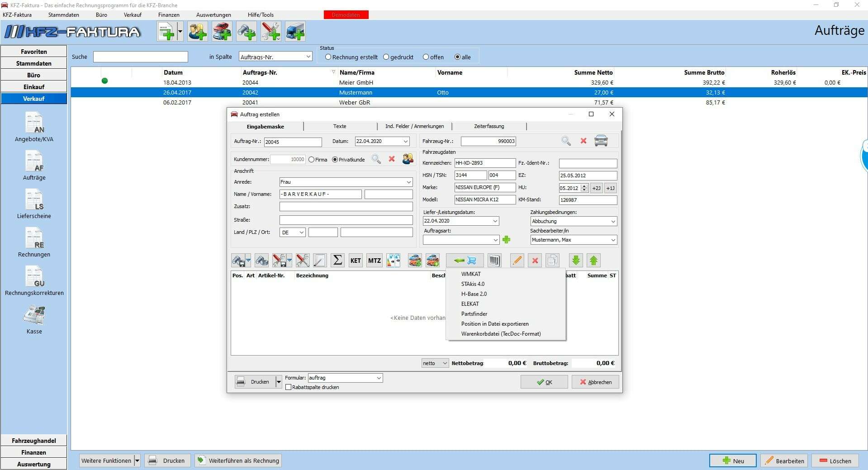The width and height of the screenshot is (868, 470).
Task: Switch to the Zeiterfassung tab
Action: [x=489, y=126]
